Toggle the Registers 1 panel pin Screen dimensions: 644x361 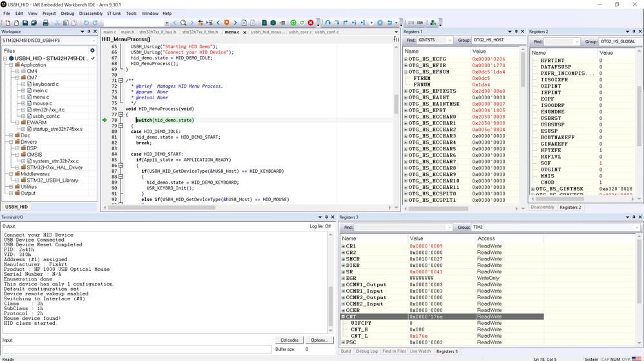pos(516,32)
